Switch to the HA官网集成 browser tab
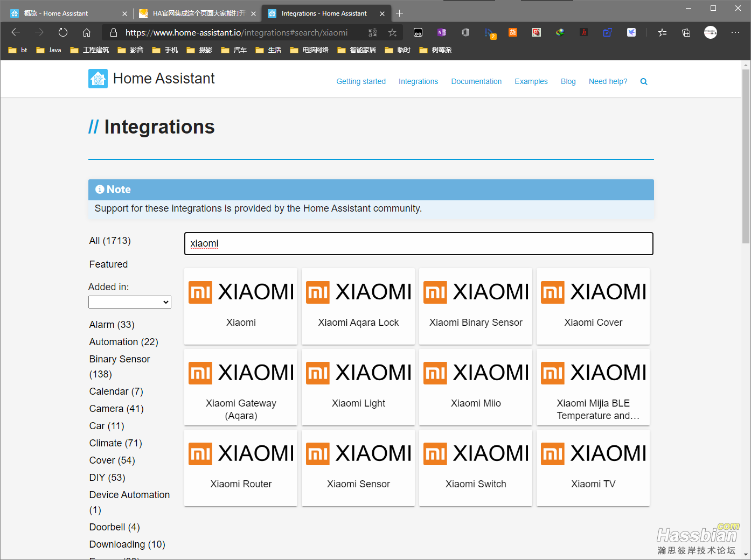 pyautogui.click(x=198, y=13)
